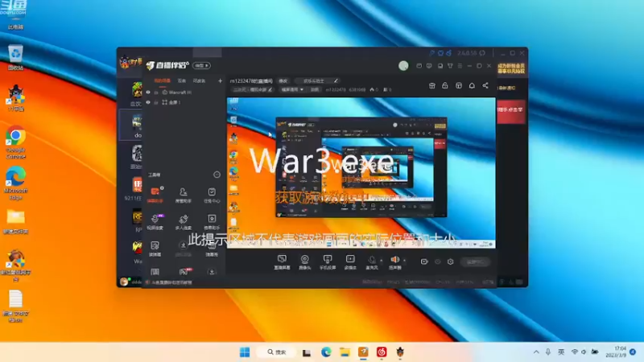Click the preview canvas showing War3.exe
Image resolution: width=644 pixels, height=362 pixels.
[x=361, y=172]
